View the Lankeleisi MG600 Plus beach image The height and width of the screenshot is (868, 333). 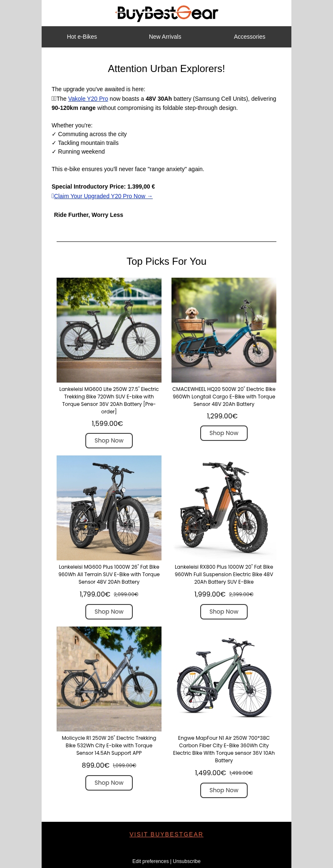click(109, 508)
